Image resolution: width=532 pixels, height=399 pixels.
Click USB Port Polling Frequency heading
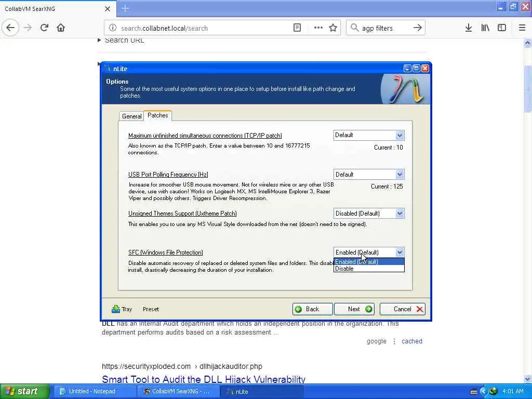click(x=168, y=175)
